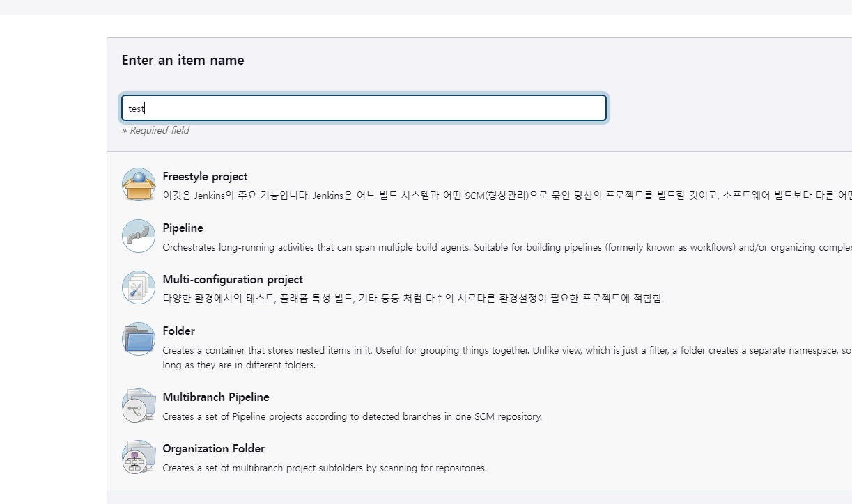Click the Pipeline pipe icon
Viewport: 852px width, 504px height.
[x=139, y=236]
